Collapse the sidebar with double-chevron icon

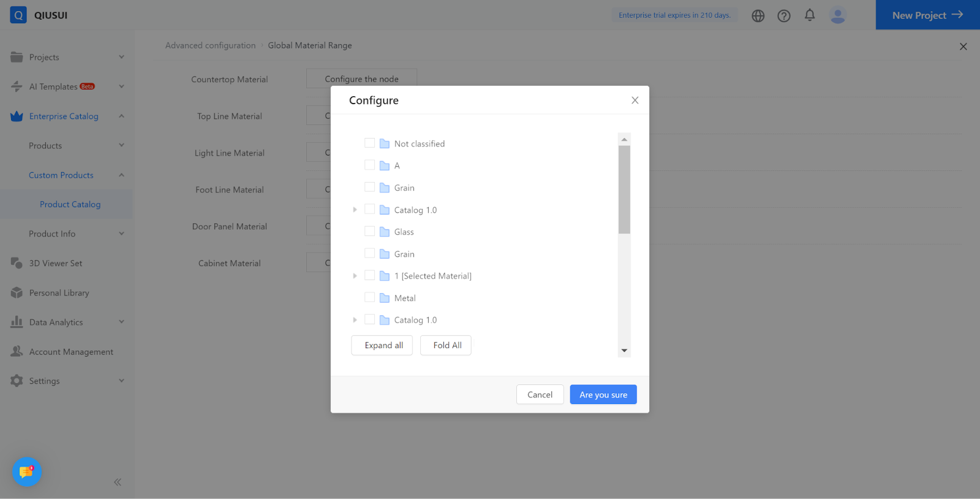pos(118,482)
